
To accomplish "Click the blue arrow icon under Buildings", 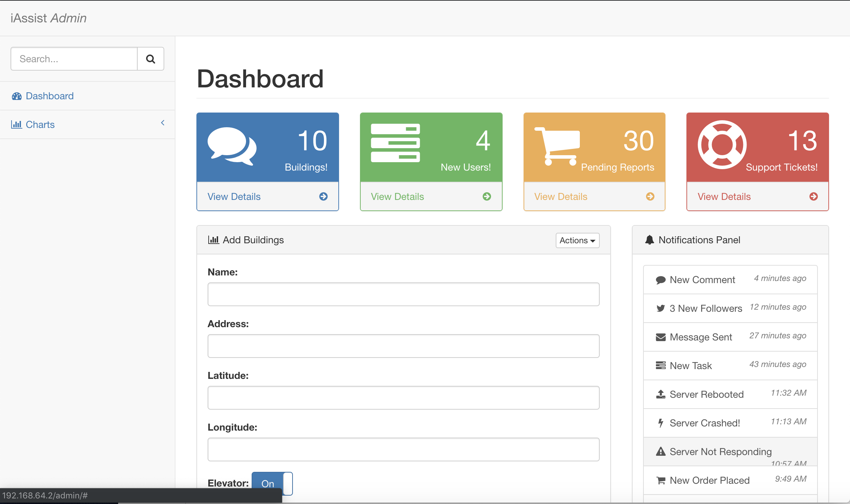I will (x=323, y=196).
